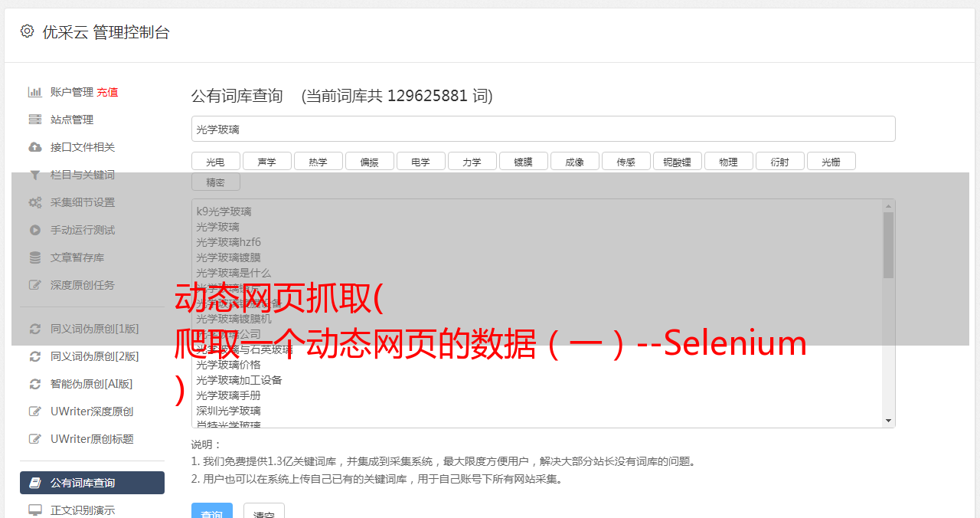Click the results list scrollbar down arrow
The image size is (980, 518).
pyautogui.click(x=888, y=421)
